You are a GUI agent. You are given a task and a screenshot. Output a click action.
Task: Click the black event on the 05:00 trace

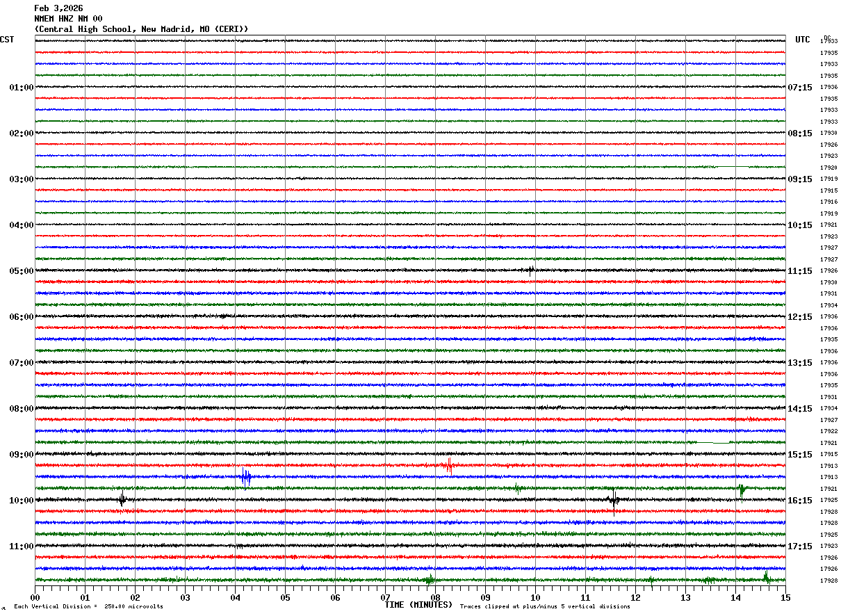tap(530, 270)
